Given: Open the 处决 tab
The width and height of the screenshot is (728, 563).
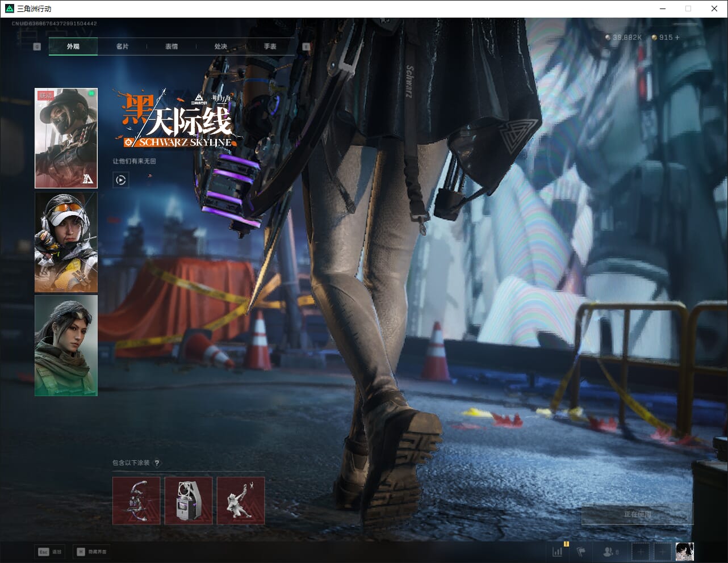Looking at the screenshot, I should coord(221,47).
